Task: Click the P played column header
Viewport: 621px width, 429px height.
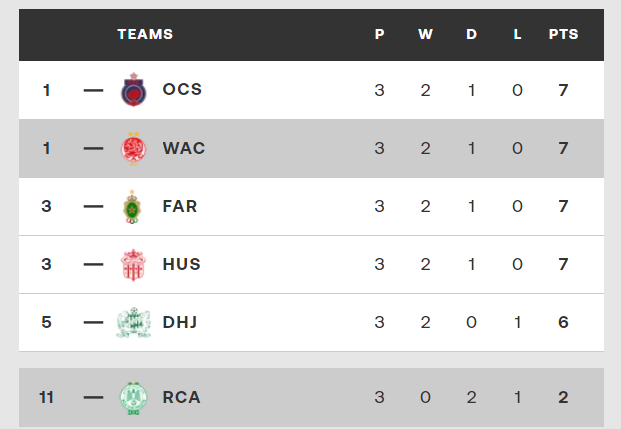Action: (x=379, y=34)
